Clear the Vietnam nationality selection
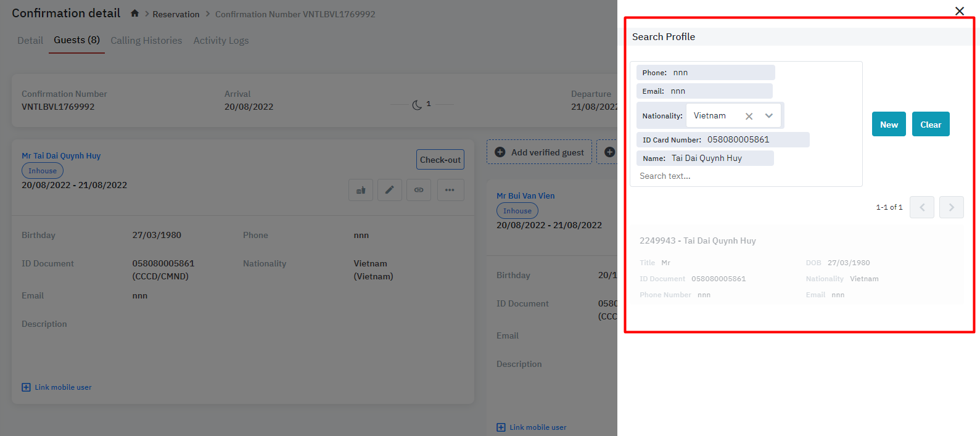The image size is (980, 436). [749, 116]
